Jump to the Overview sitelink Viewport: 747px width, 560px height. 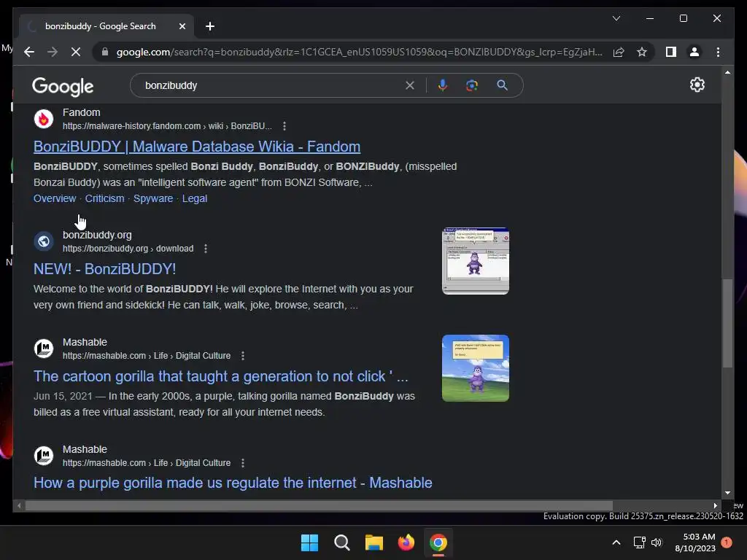coord(55,198)
